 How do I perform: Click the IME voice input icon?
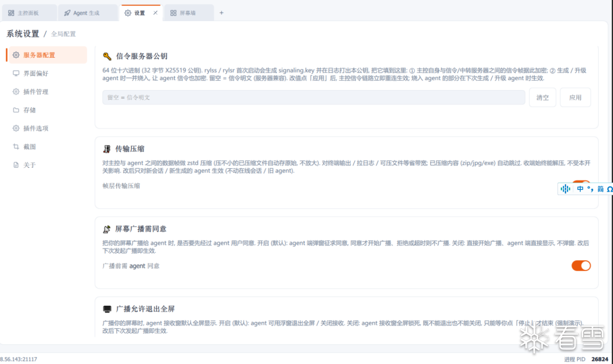[x=565, y=189]
